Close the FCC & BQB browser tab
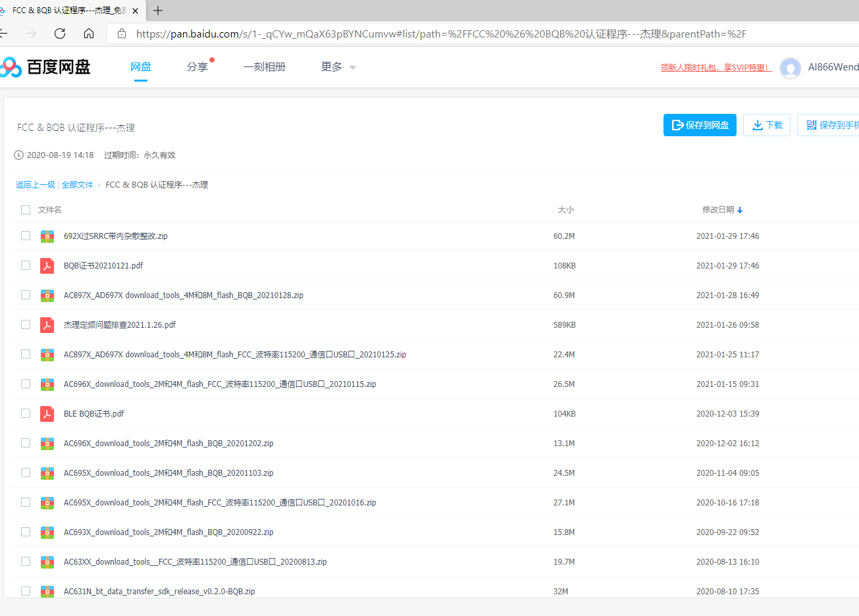Screen dimensions: 859x616 pos(136,11)
